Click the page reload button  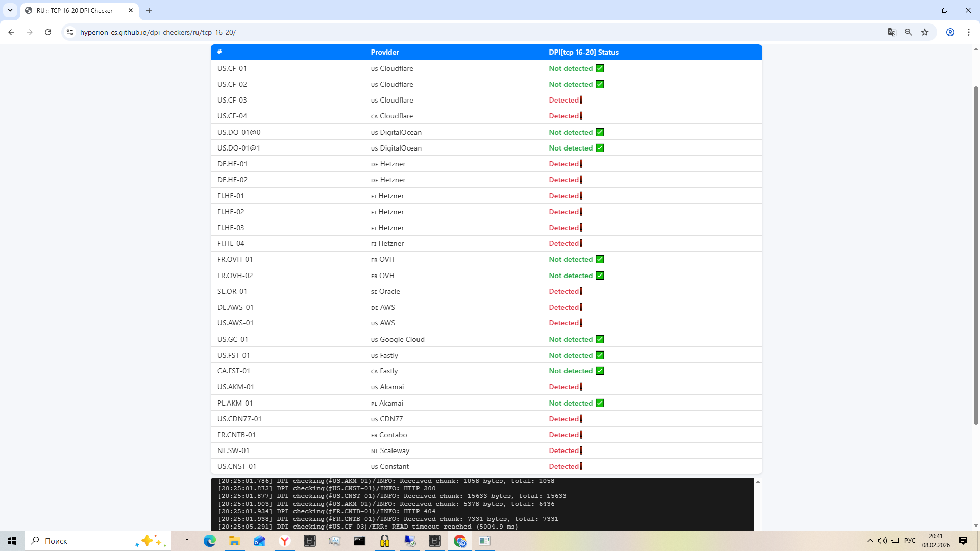(48, 32)
